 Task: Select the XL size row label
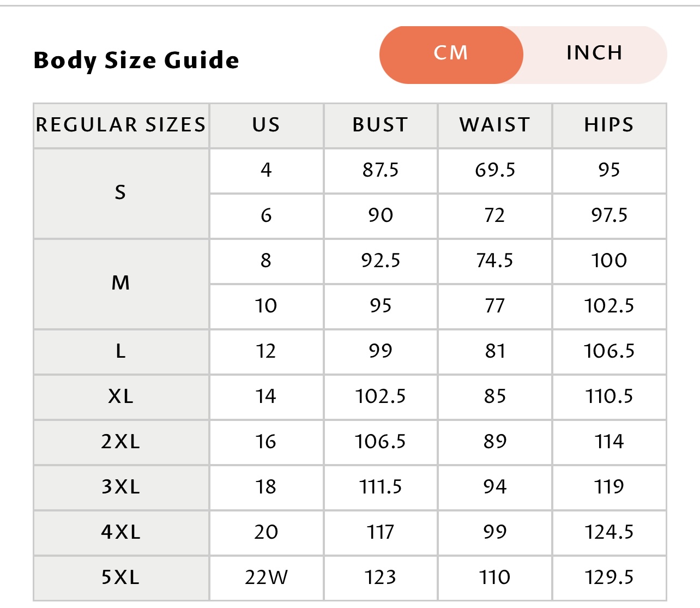coord(121,397)
